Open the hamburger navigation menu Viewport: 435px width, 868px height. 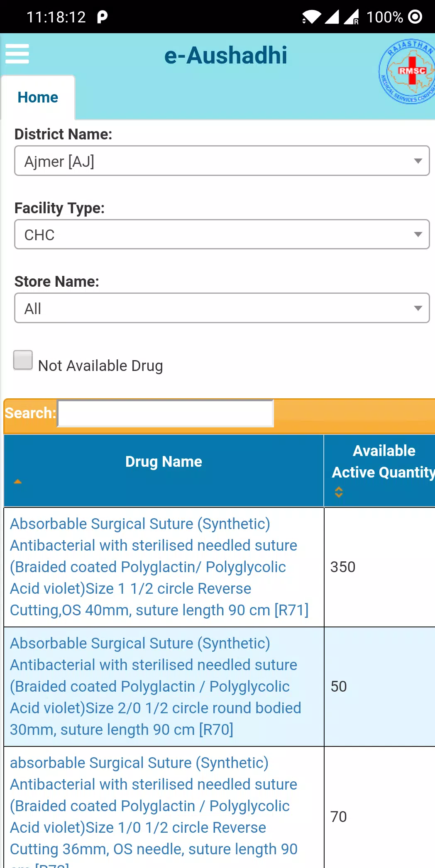[x=17, y=54]
